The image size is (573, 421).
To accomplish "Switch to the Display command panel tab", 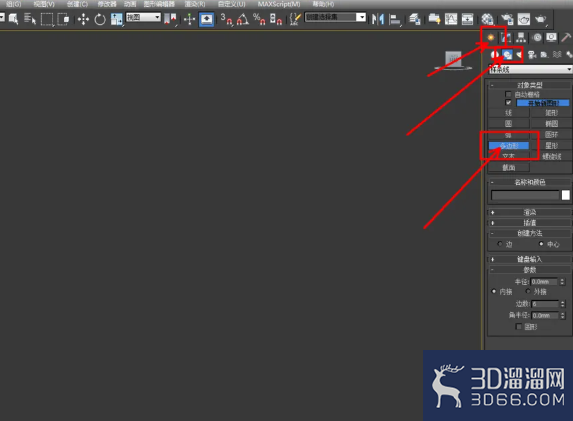I will [x=551, y=37].
